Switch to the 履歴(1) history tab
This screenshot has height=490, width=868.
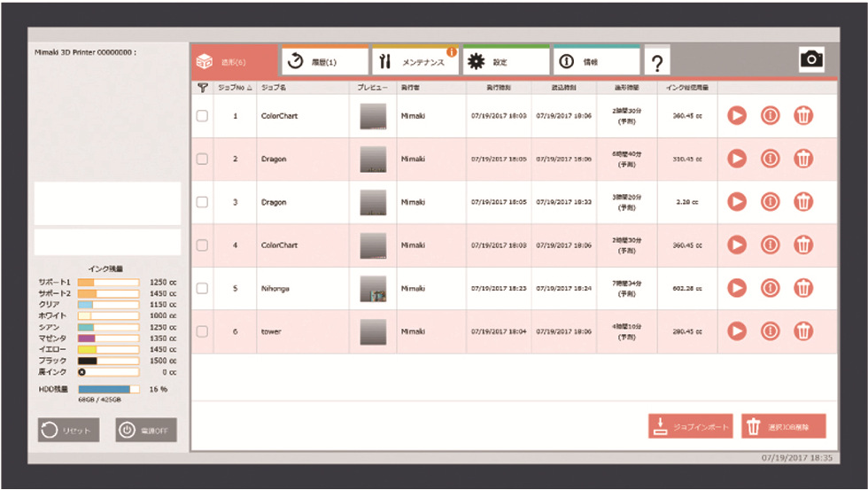click(325, 61)
